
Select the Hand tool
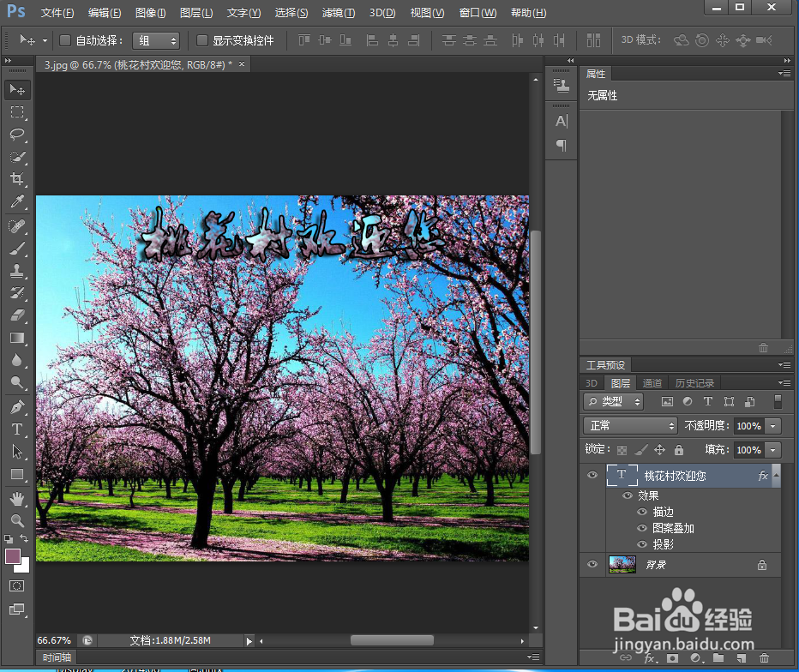[17, 499]
